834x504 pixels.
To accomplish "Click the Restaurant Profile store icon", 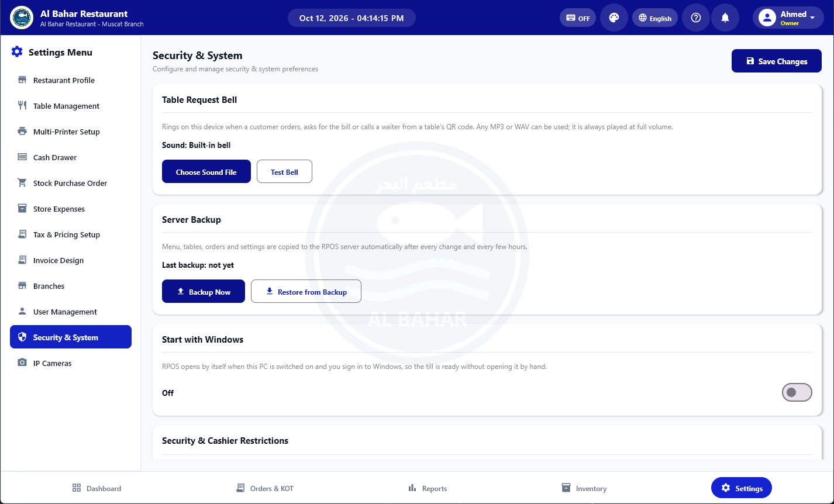I will [22, 80].
